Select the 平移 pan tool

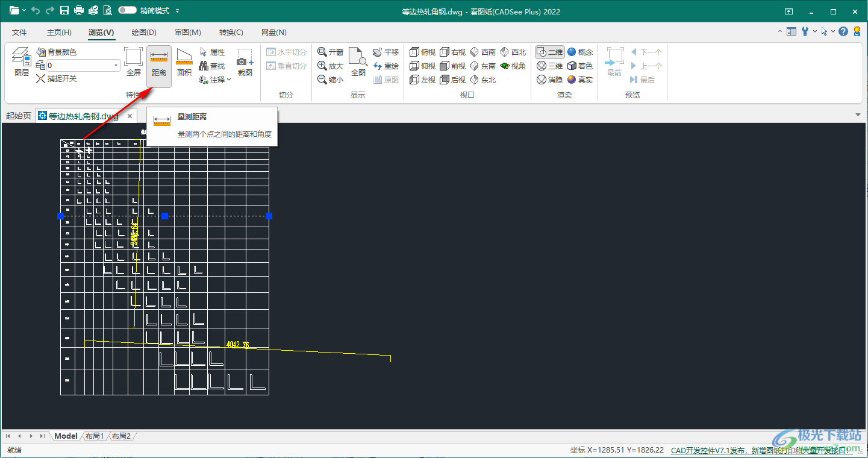[386, 52]
